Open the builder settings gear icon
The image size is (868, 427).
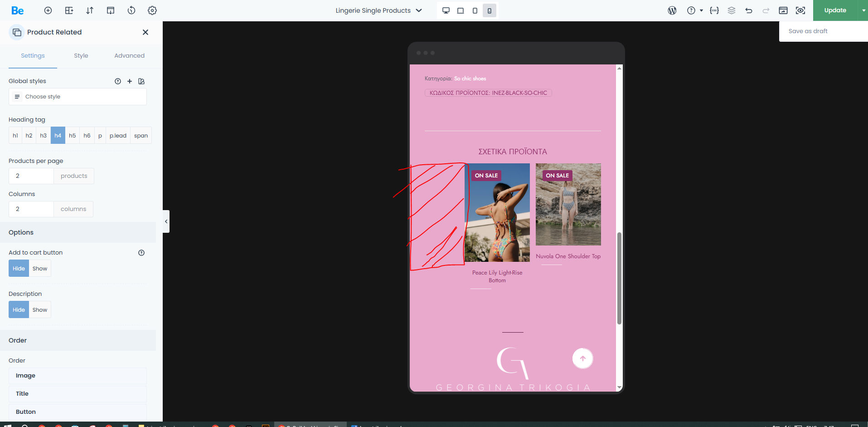[x=152, y=10]
